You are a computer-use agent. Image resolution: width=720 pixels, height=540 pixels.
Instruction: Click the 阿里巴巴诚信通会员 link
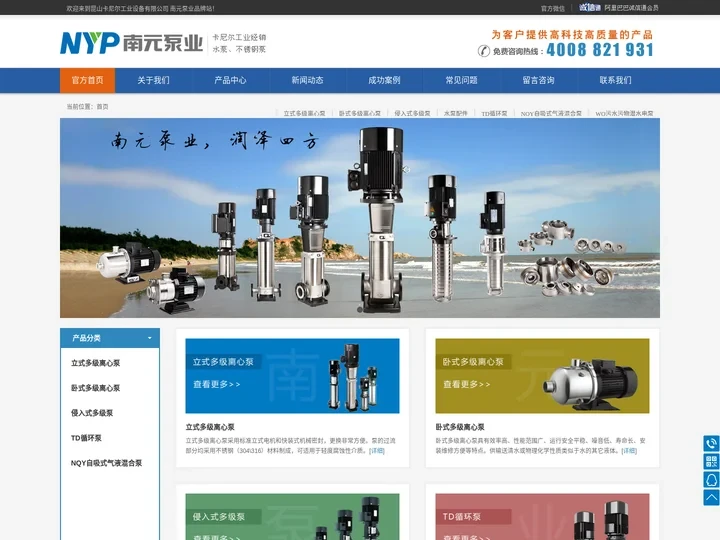pyautogui.click(x=631, y=8)
